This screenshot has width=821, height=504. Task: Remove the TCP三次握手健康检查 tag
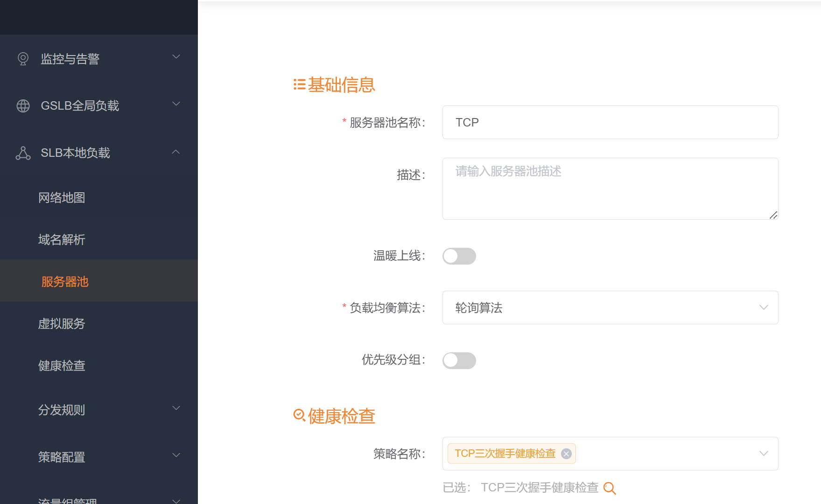point(566,454)
